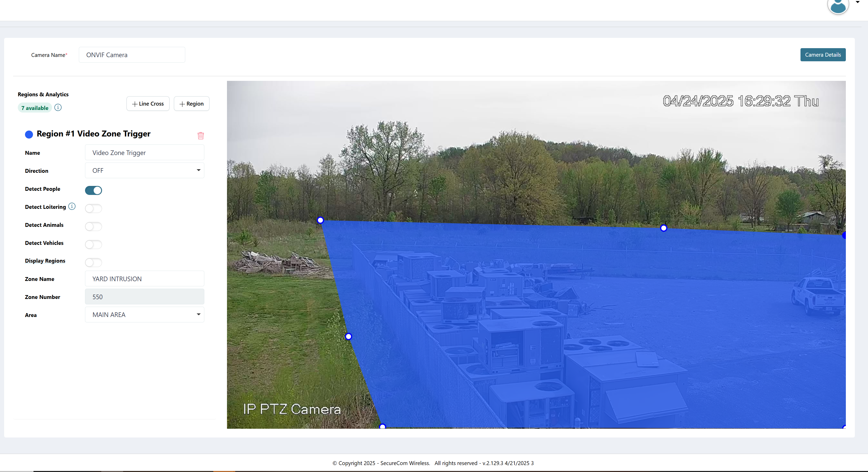The image size is (868, 472).
Task: Click the Region #1 Video Zone Trigger heading
Action: click(x=93, y=134)
